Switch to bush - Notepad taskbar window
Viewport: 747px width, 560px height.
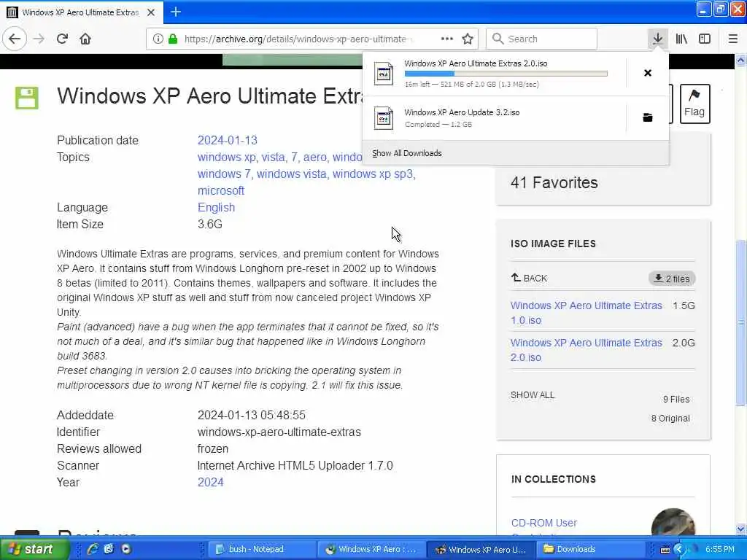[x=261, y=550]
